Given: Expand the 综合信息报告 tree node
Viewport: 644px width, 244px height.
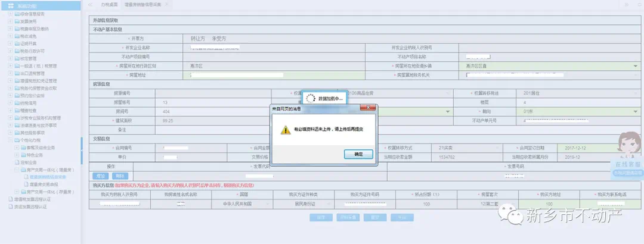Looking at the screenshot, I should (x=10, y=13).
